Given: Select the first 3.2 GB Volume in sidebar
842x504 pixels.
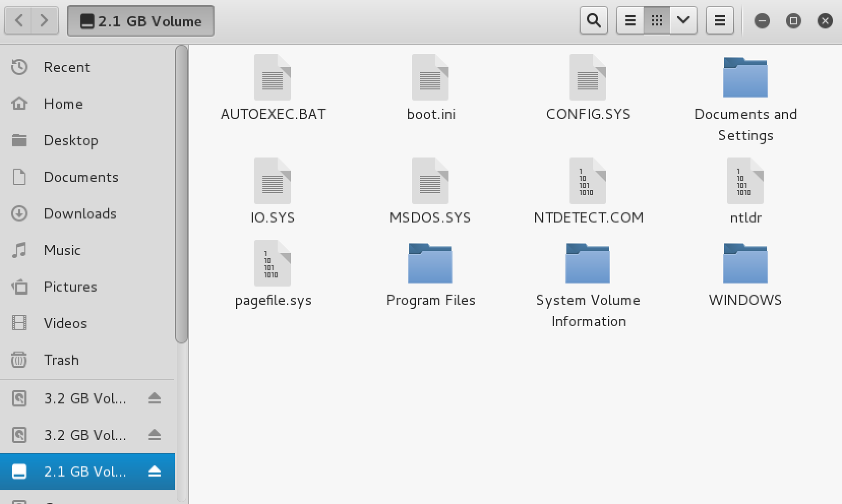Looking at the screenshot, I should click(87, 398).
